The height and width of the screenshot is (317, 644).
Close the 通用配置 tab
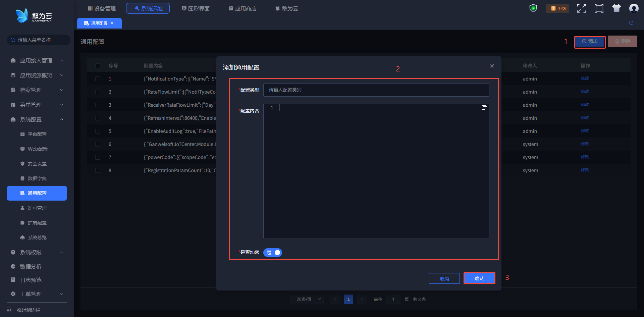[x=112, y=23]
